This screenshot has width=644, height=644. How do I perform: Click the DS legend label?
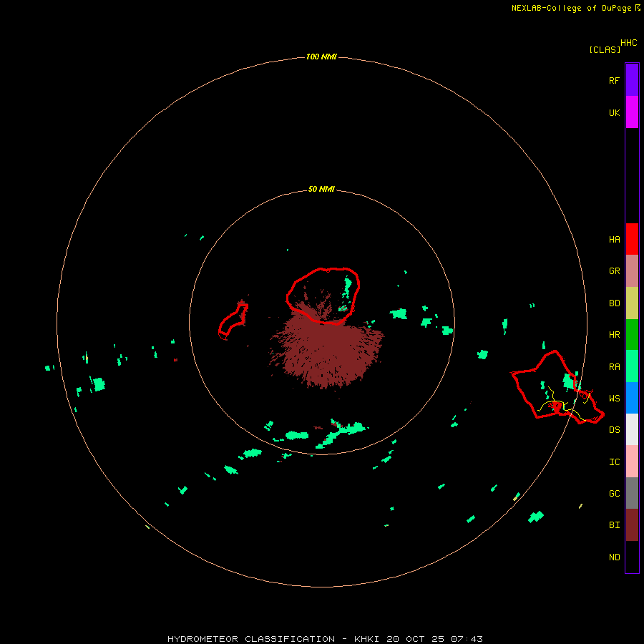614,430
